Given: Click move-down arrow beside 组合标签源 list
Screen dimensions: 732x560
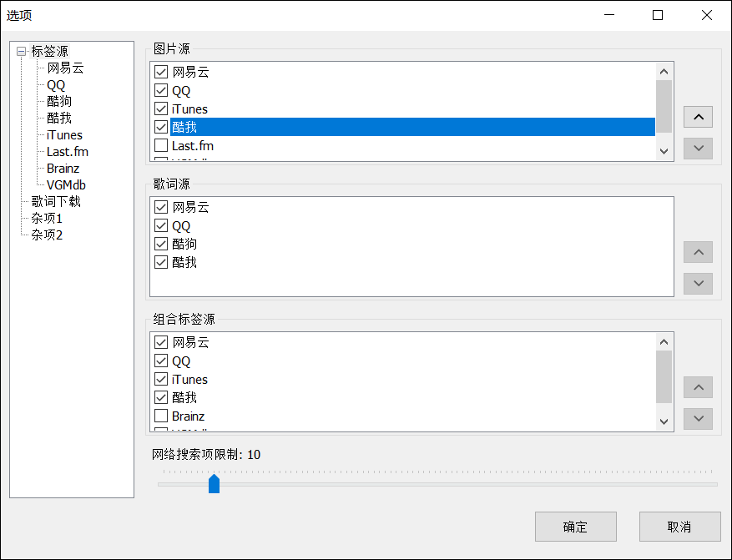Looking at the screenshot, I should 698,418.
